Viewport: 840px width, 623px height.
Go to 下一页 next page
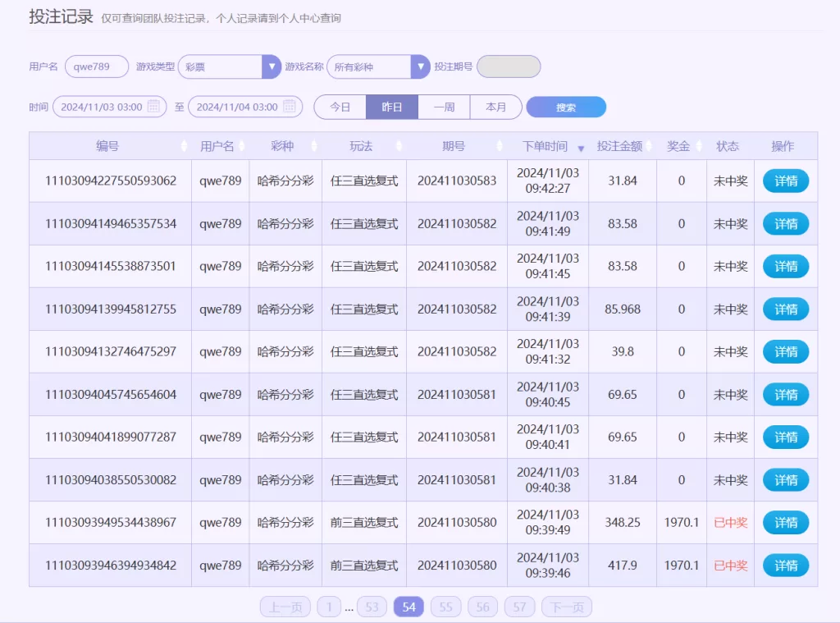tap(567, 607)
